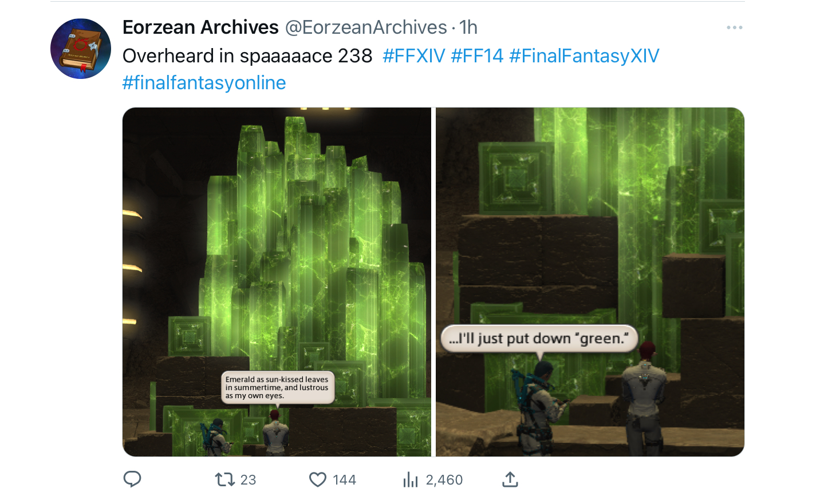Click the like count of 144
Image resolution: width=824 pixels, height=504 pixels.
[x=344, y=480]
